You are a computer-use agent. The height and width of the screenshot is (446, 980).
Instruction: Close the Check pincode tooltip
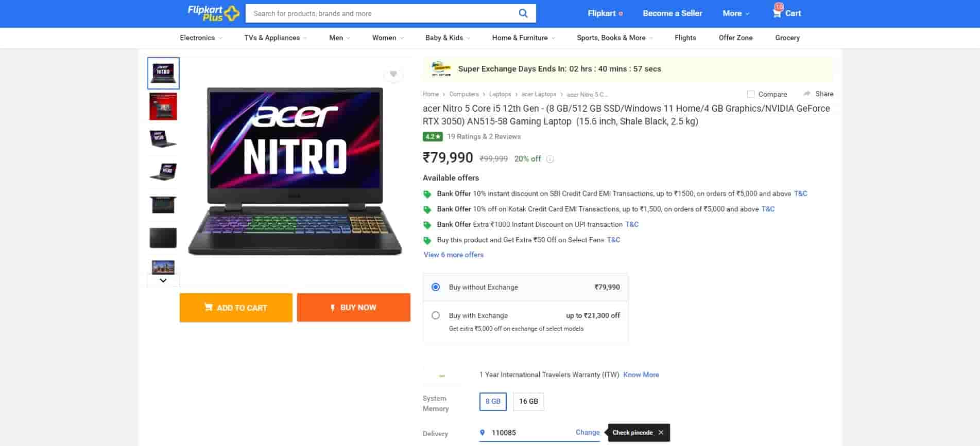tap(661, 433)
